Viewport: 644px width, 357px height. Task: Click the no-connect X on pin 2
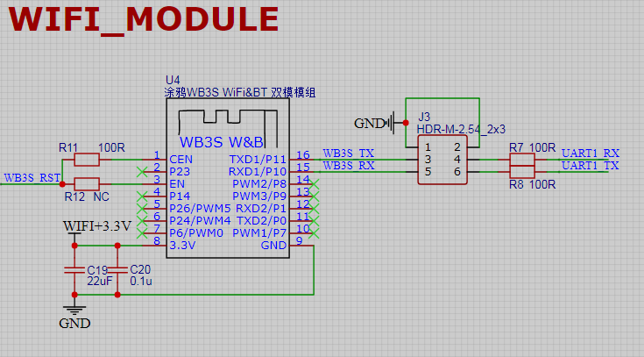tap(142, 172)
